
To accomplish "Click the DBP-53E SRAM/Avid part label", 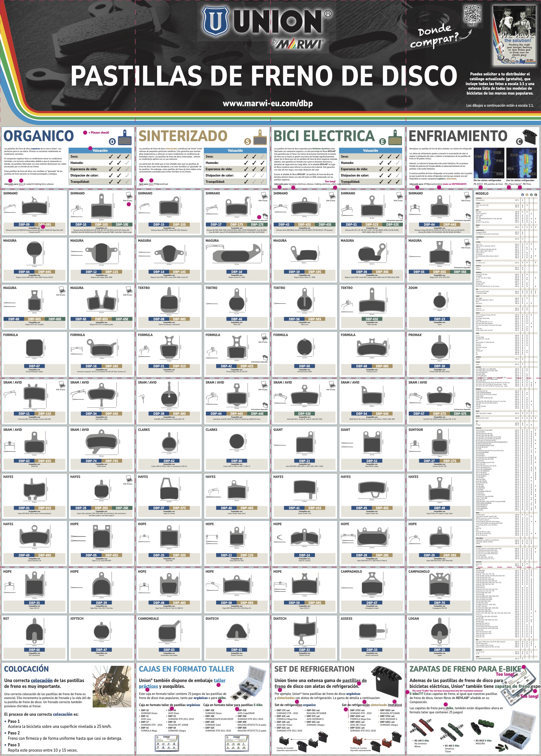I will click(x=305, y=413).
